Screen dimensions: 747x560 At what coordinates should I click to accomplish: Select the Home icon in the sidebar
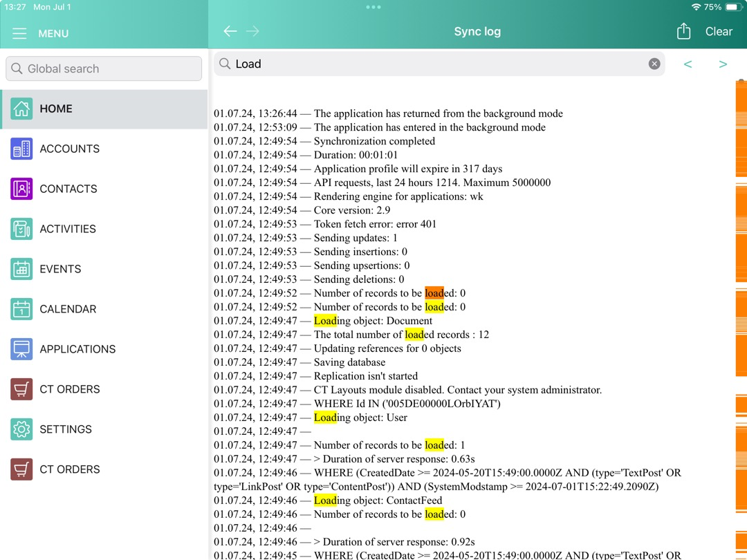(x=21, y=109)
